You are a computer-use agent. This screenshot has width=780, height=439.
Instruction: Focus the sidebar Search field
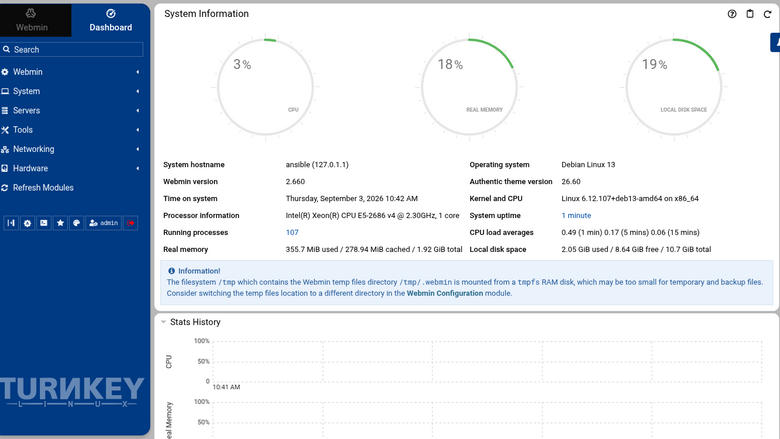72,50
